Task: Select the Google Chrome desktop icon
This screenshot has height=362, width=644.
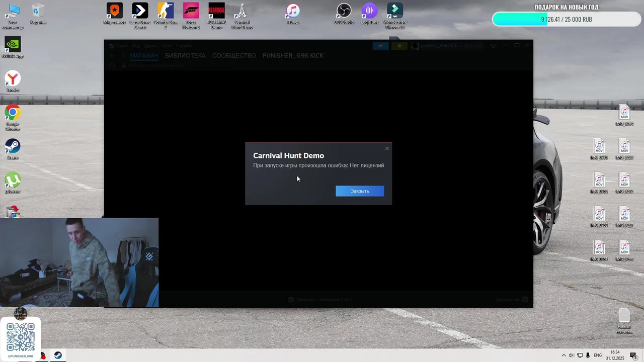Action: coord(13,118)
